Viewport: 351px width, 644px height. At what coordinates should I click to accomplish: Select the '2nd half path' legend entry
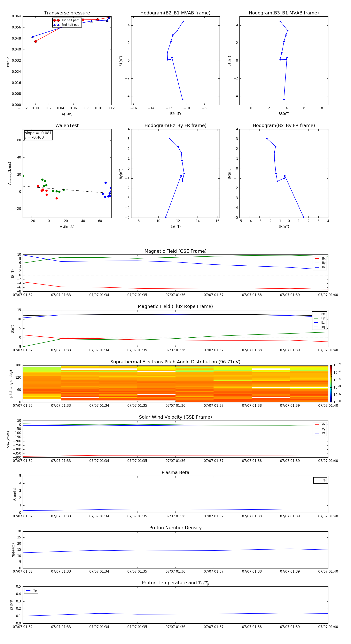[67, 25]
